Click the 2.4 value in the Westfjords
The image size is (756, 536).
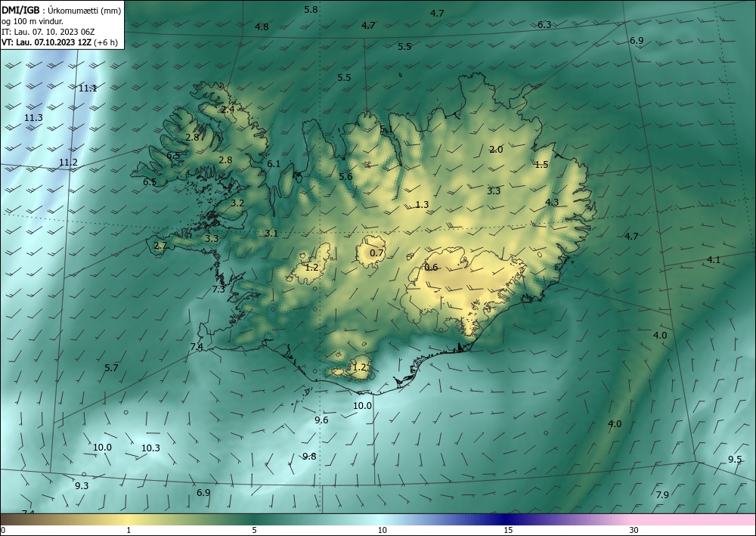(x=228, y=110)
